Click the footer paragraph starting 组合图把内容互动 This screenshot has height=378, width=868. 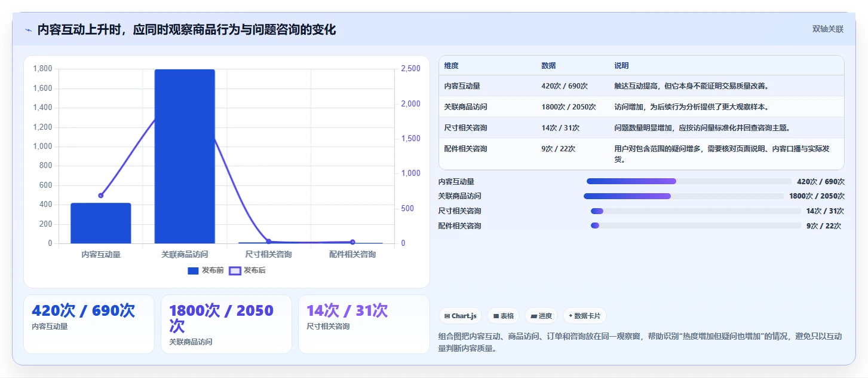640,343
